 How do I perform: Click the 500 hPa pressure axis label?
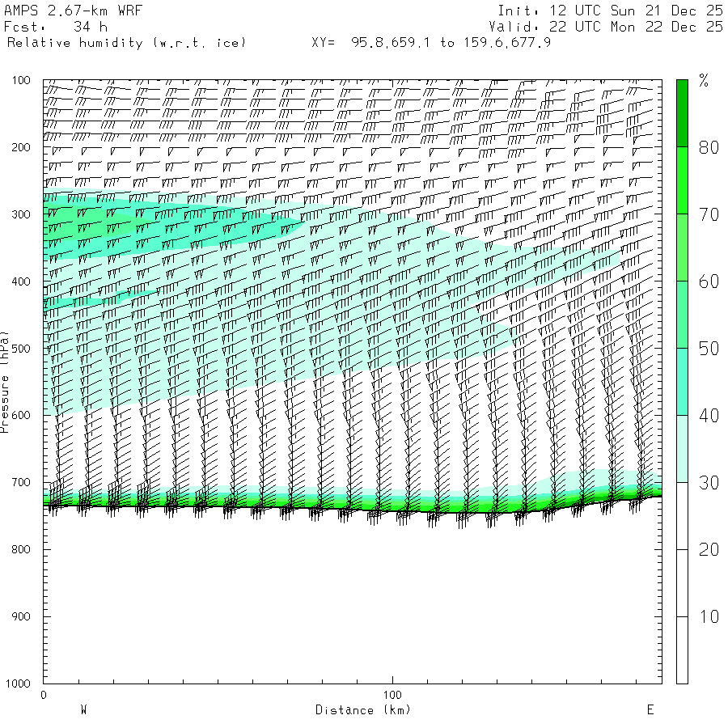click(21, 349)
